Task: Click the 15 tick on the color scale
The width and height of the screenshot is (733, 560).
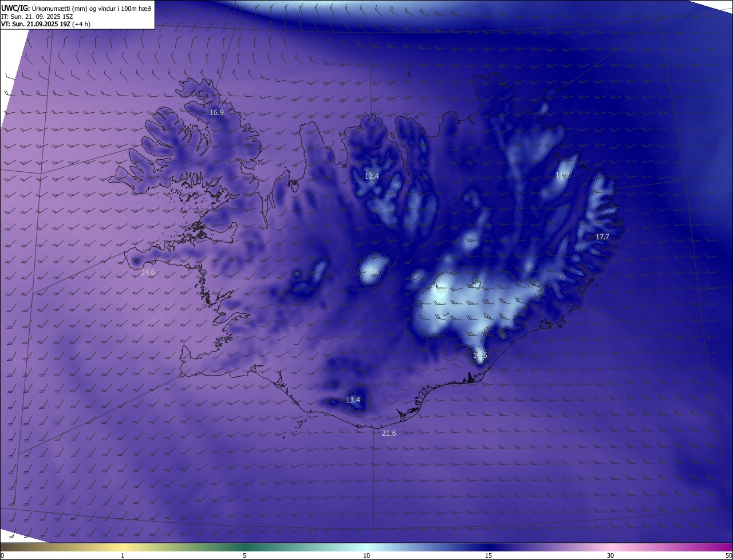Action: pos(488,556)
